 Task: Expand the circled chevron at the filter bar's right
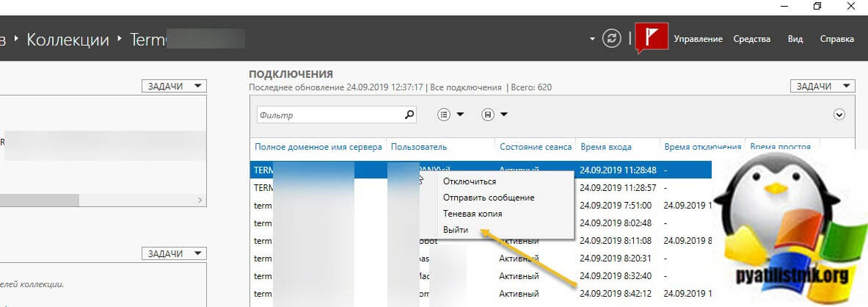(x=839, y=115)
